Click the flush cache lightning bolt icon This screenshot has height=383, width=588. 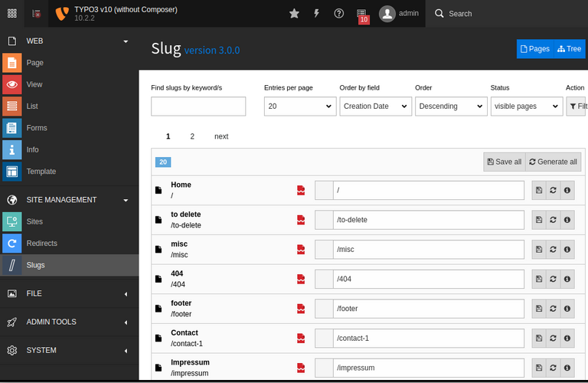click(317, 13)
